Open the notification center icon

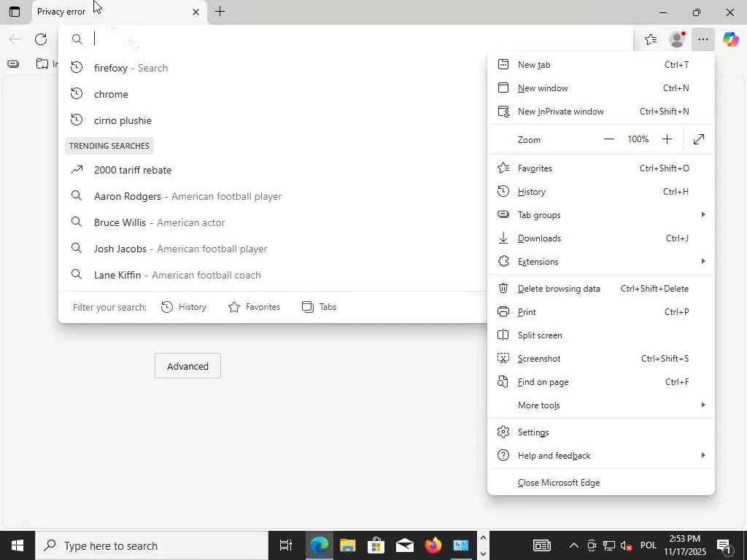click(x=724, y=545)
